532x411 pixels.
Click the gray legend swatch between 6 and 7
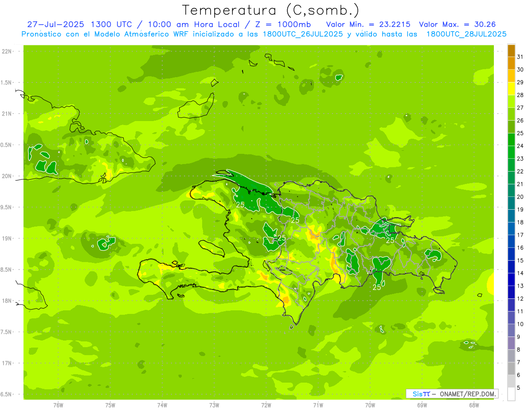pyautogui.click(x=511, y=369)
